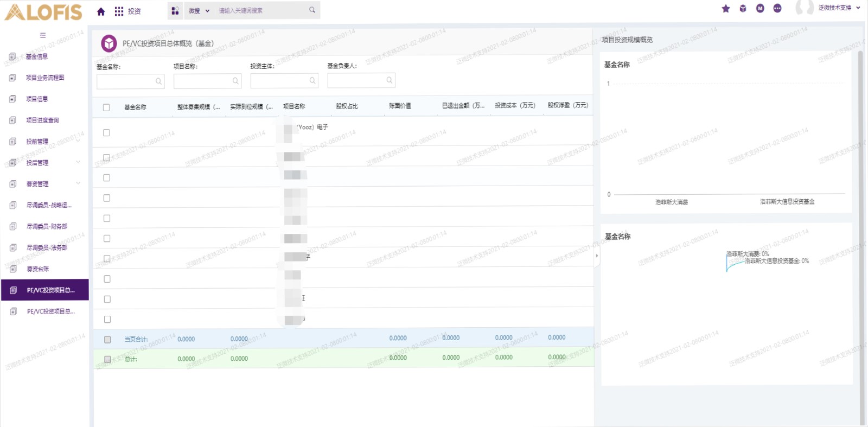Image resolution: width=868 pixels, height=427 pixels.
Task: Open the nine-dot app grid icon
Action: [x=119, y=11]
